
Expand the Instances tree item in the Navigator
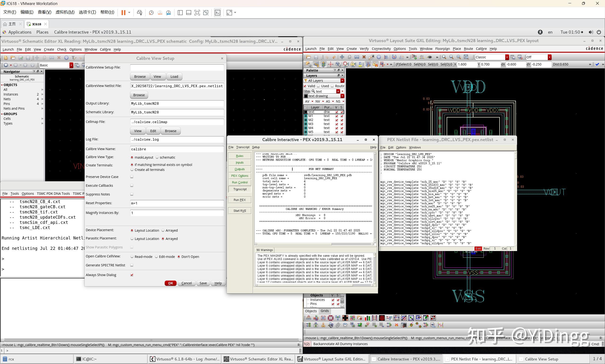tap(42, 94)
